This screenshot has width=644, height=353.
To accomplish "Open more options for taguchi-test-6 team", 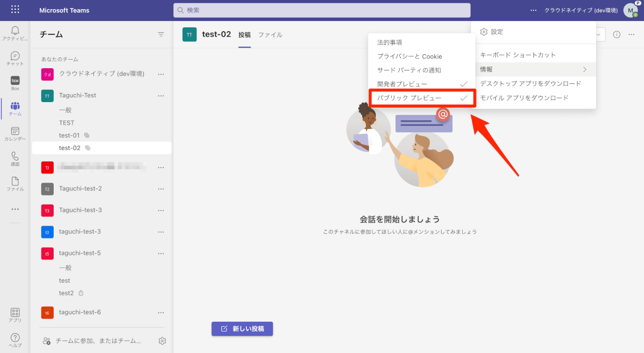I will (x=161, y=312).
